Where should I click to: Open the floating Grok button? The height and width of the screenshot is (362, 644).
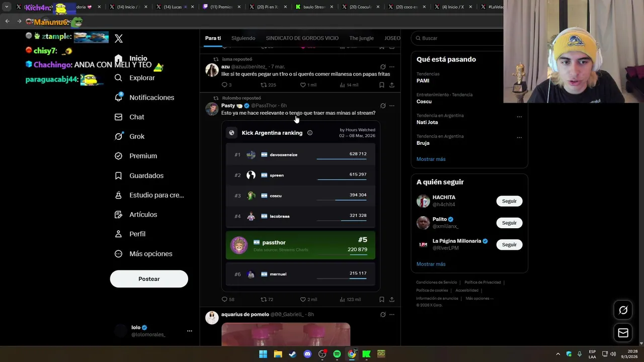(623, 310)
